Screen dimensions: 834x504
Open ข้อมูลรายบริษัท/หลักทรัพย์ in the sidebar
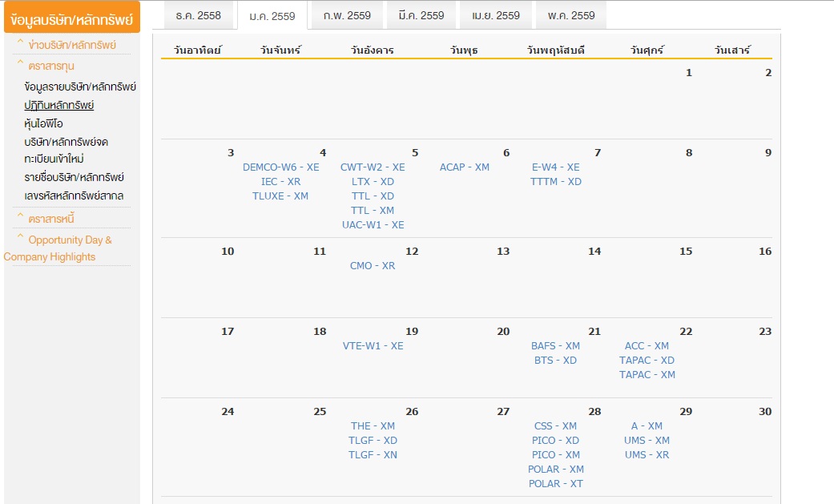pos(80,87)
